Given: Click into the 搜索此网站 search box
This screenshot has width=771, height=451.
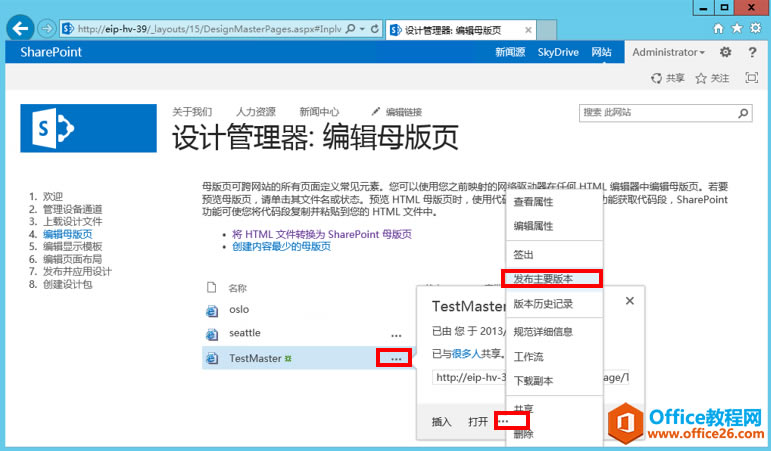Looking at the screenshot, I should click(x=658, y=113).
